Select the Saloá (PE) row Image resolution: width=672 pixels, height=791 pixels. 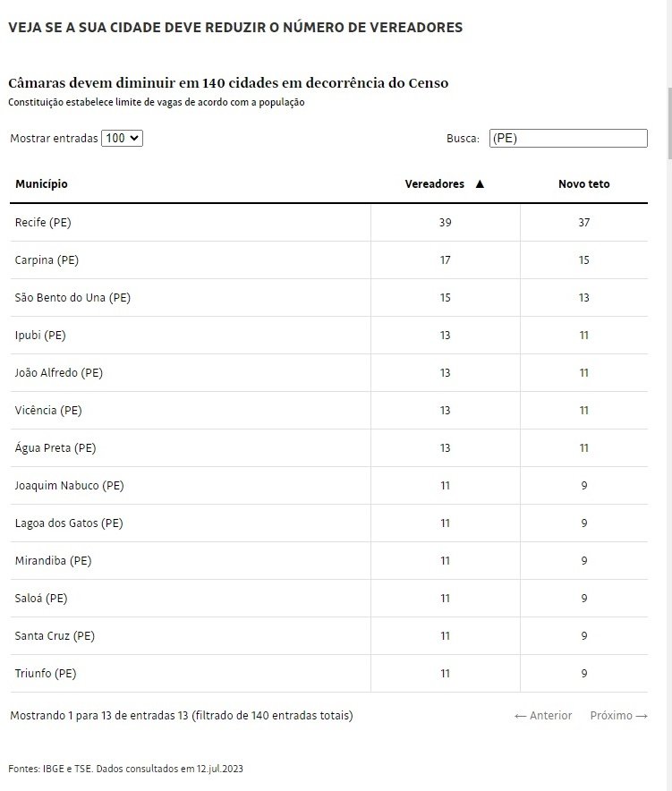coord(41,599)
